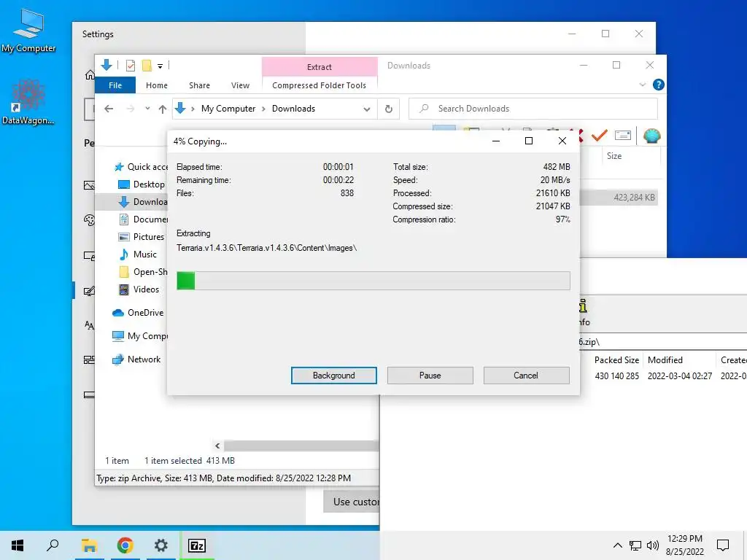Screen dimensions: 747x560
Task: Click the 7-Zip path field ending .zip\
Action: [662, 341]
